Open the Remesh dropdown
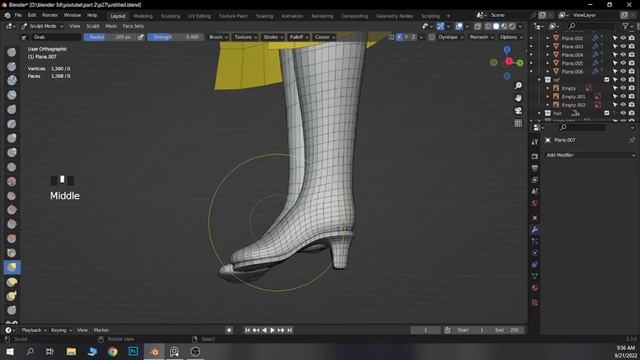The width and height of the screenshot is (640, 360). point(481,37)
